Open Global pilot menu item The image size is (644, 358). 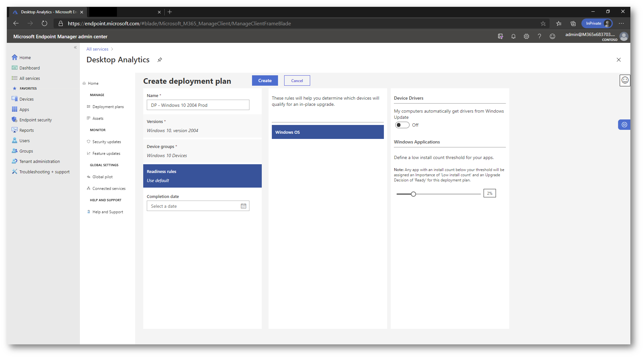(100, 177)
